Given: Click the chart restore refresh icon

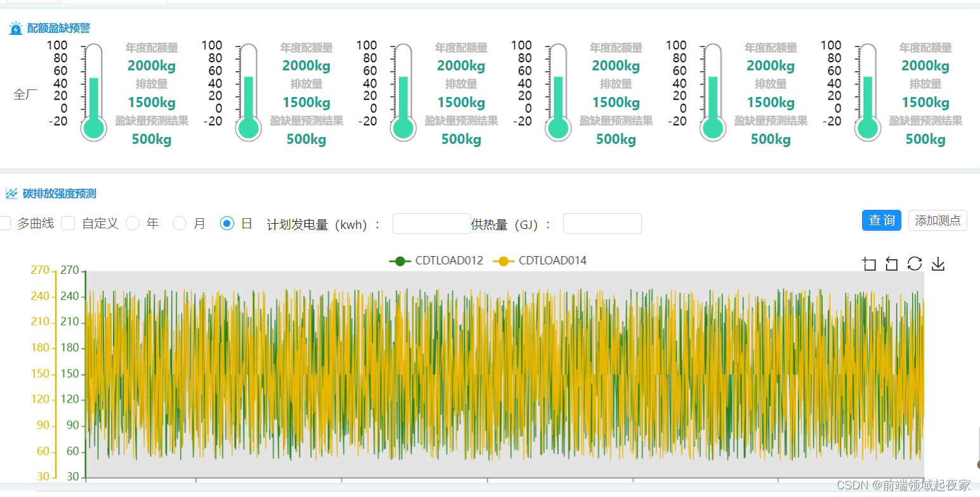Looking at the screenshot, I should point(915,264).
